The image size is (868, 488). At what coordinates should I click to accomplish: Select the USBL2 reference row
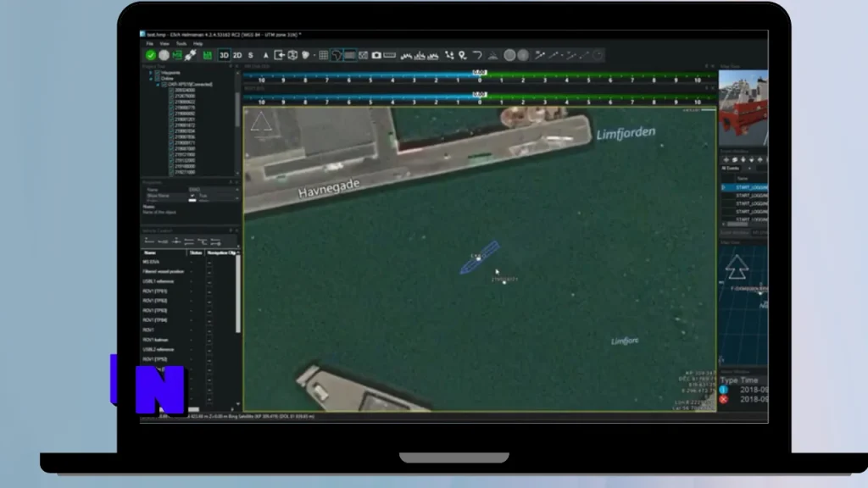[189, 350]
